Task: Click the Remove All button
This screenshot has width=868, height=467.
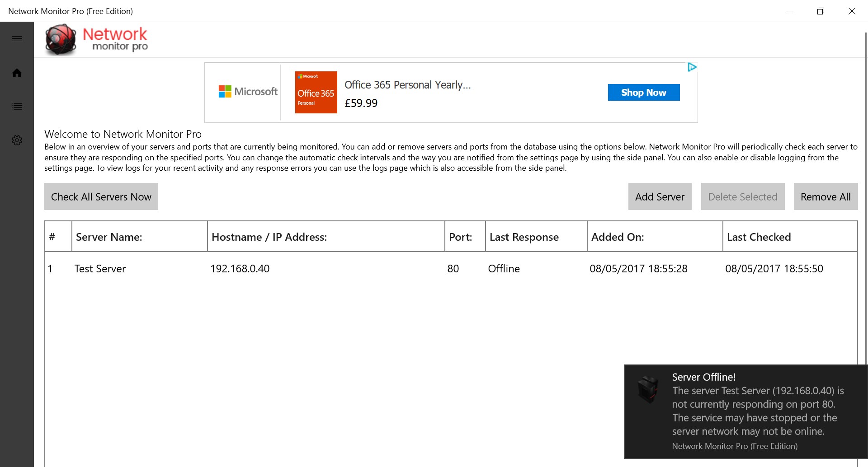Action: pos(826,196)
